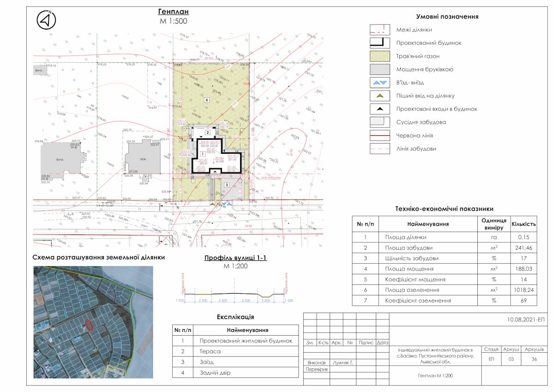Click the olive Піший вхід triangle legend icon
This screenshot has width=554, height=392.
(x=380, y=96)
